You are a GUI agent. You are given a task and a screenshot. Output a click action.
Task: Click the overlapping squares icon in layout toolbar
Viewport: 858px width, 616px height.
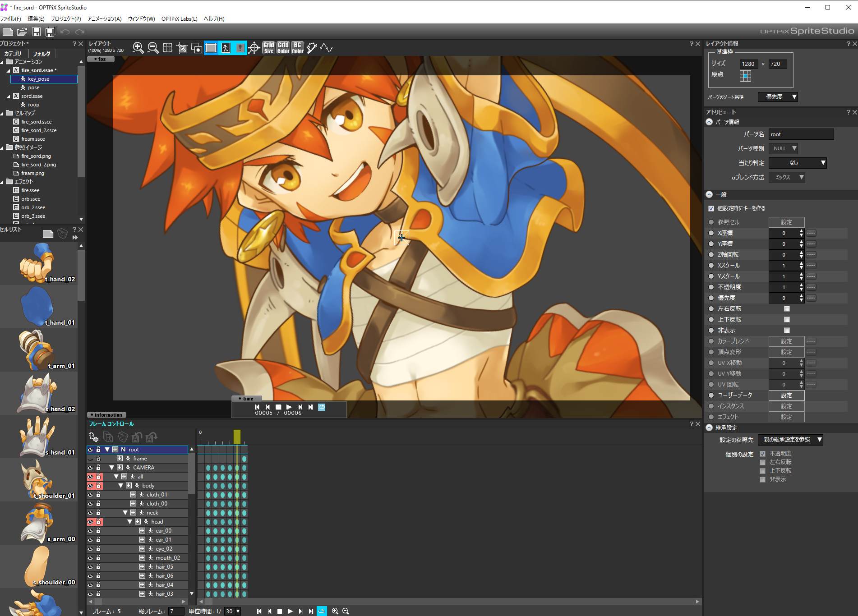point(196,48)
